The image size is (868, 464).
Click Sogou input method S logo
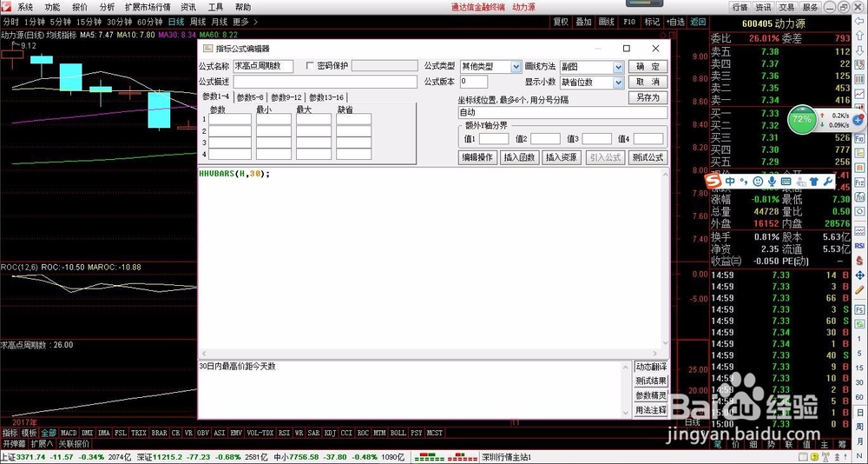pos(712,181)
